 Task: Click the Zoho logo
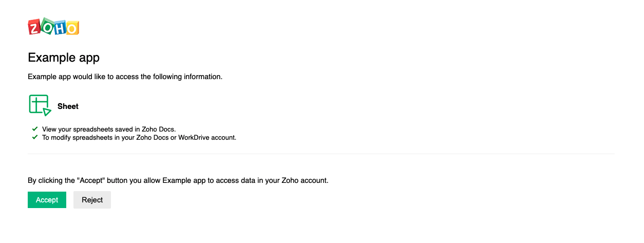click(x=53, y=27)
